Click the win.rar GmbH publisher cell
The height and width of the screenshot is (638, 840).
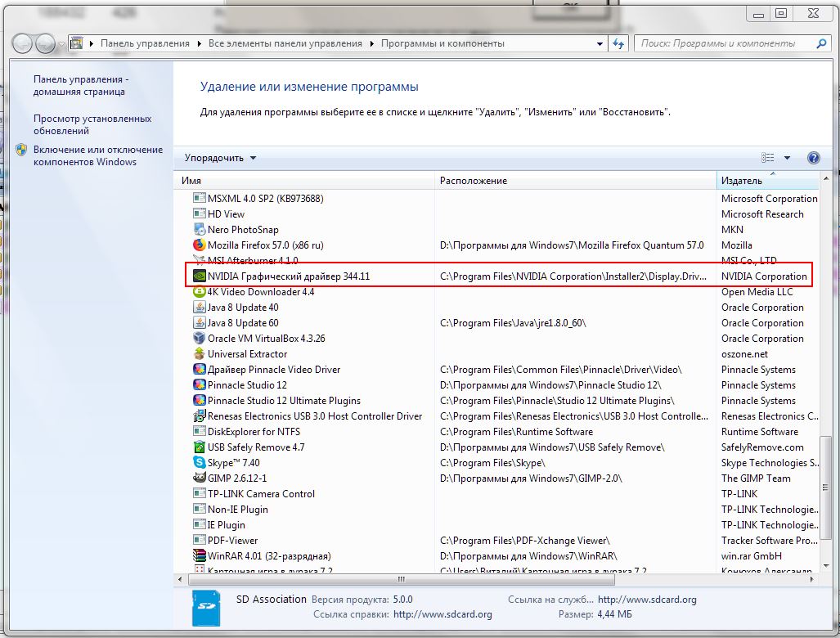click(x=751, y=556)
